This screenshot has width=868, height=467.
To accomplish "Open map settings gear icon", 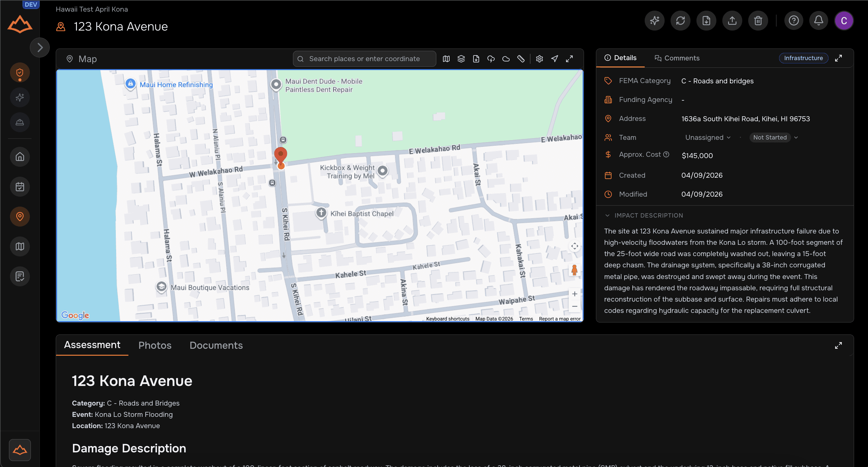I will [x=539, y=59].
